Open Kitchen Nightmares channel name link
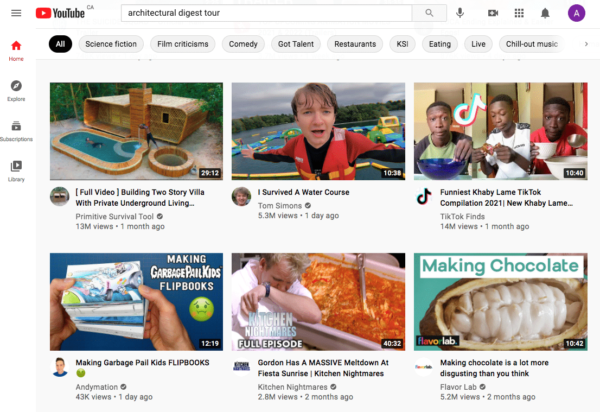 click(292, 387)
